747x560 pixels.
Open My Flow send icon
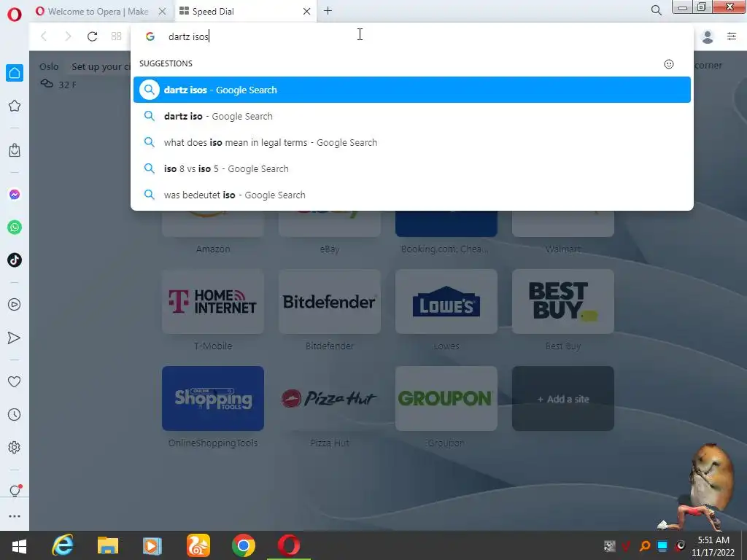click(15, 338)
